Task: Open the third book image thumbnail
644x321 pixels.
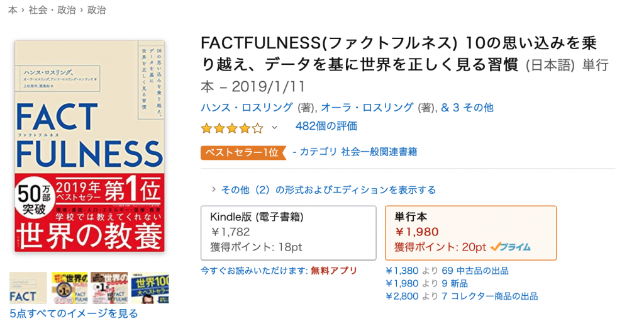Action: 109,288
